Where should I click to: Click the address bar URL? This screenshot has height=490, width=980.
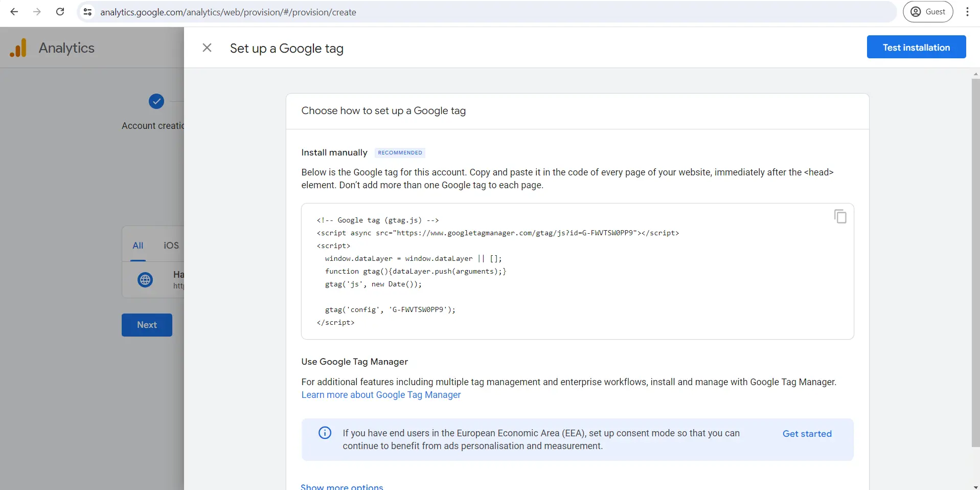pyautogui.click(x=228, y=12)
